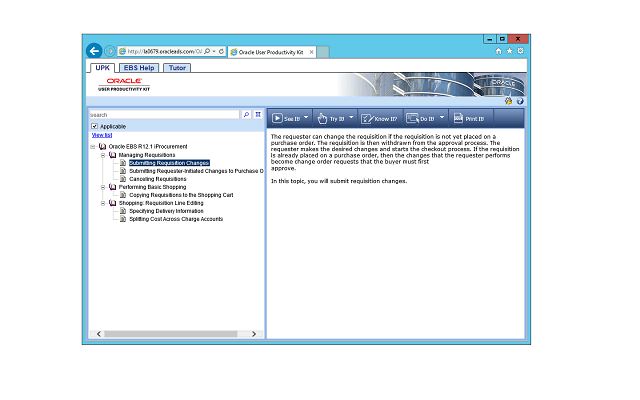Switch to the Tutor tab
640x400 pixels.
(176, 68)
